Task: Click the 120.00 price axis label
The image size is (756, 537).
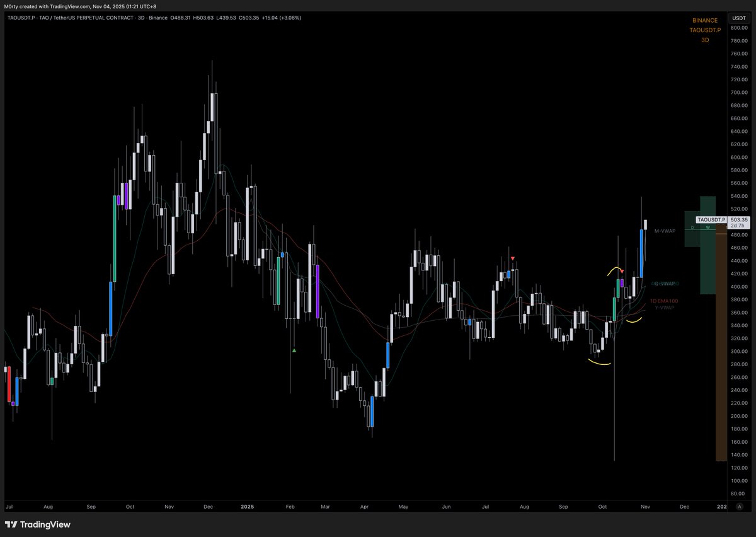Action: (738, 468)
